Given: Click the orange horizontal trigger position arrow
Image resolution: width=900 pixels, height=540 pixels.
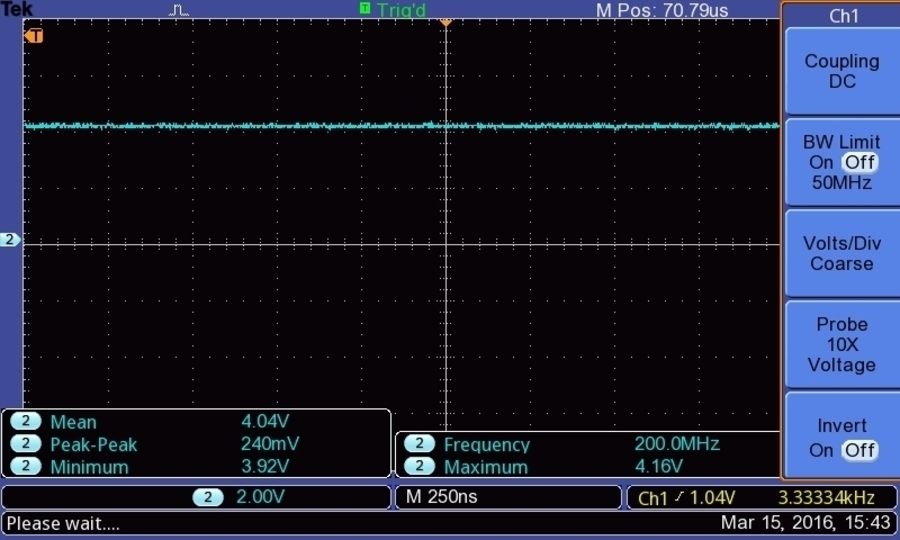Looking at the screenshot, I should pyautogui.click(x=445, y=22).
